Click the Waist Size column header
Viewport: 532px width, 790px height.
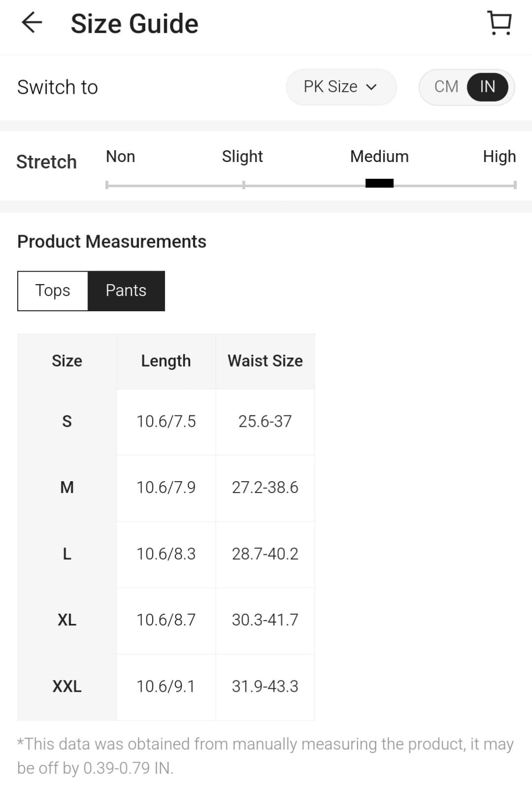(x=265, y=361)
